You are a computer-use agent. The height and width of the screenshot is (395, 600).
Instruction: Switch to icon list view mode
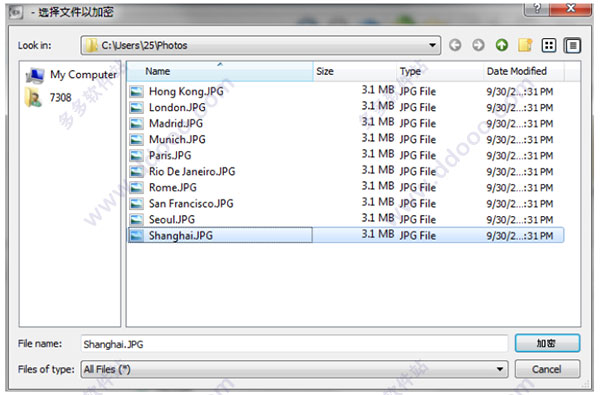[549, 46]
